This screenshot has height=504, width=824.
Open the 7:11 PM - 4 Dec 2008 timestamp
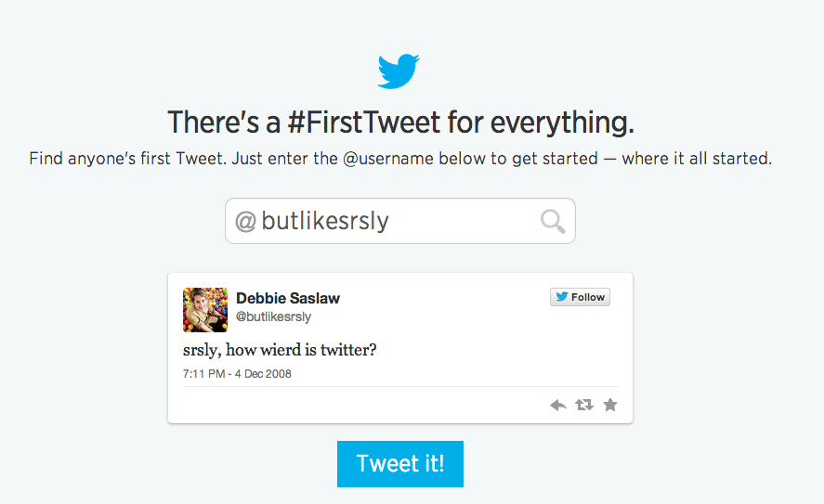click(x=237, y=374)
